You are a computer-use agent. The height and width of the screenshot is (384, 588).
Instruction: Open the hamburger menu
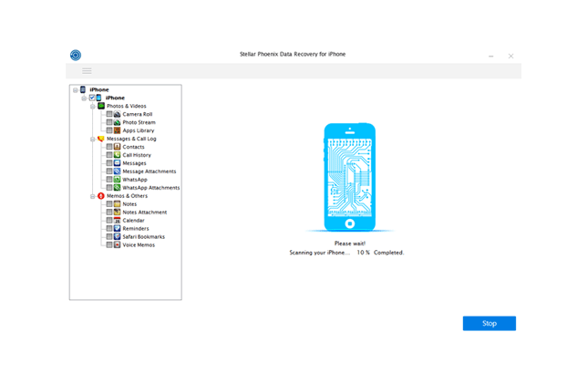(87, 71)
